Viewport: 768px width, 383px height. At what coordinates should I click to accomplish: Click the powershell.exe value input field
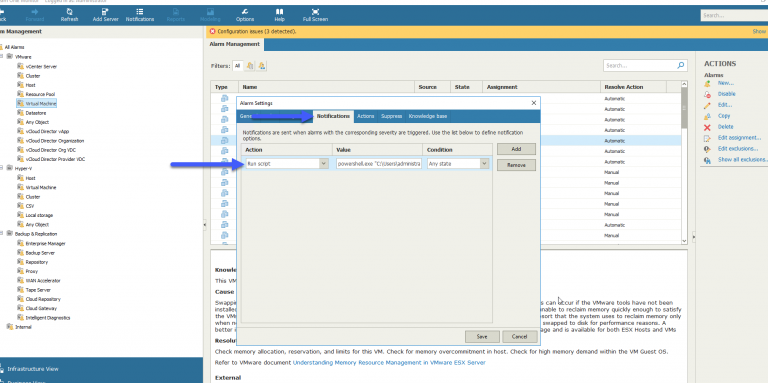click(x=378, y=164)
